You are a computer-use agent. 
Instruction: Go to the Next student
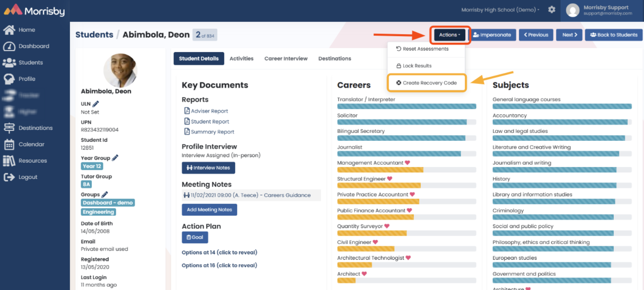coord(570,35)
